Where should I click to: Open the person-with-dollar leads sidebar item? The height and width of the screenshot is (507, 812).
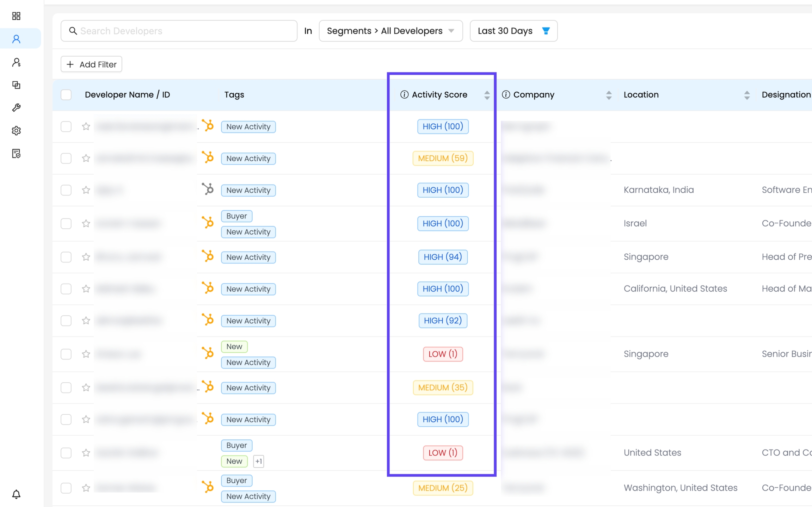[16, 62]
